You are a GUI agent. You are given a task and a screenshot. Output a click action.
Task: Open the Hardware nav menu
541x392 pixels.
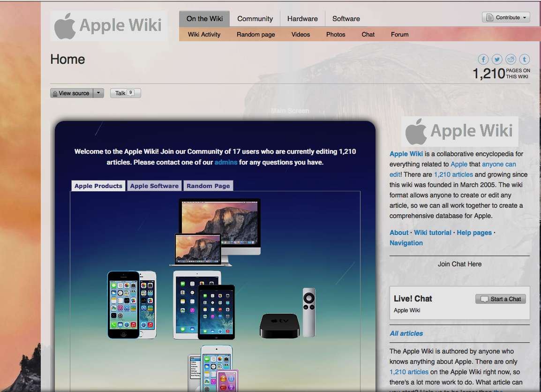click(x=302, y=19)
